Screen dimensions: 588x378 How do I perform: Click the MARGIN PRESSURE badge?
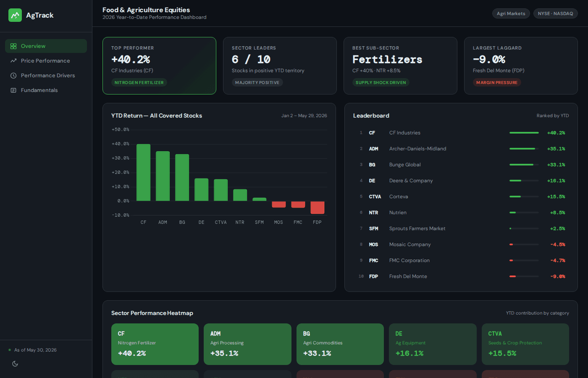(497, 82)
